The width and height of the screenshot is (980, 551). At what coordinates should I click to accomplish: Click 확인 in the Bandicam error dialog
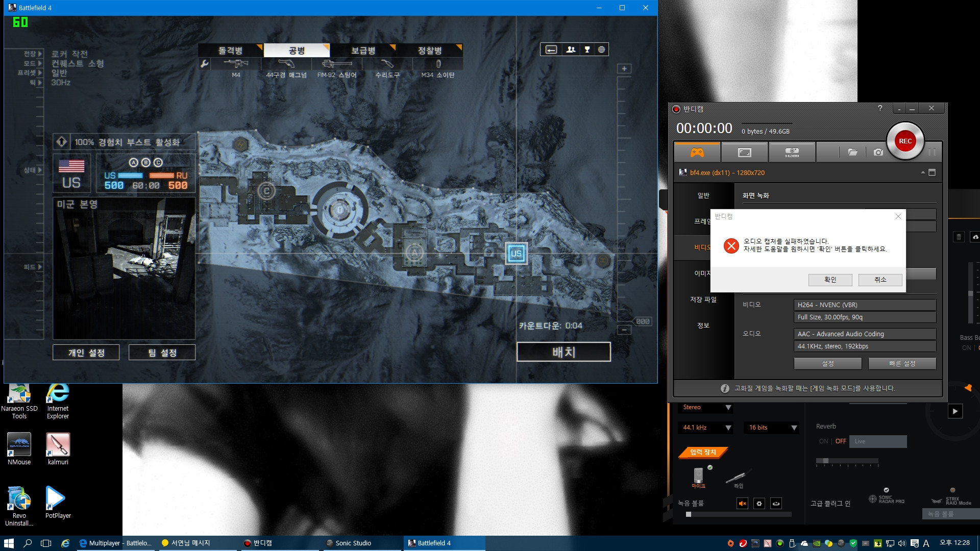click(830, 280)
